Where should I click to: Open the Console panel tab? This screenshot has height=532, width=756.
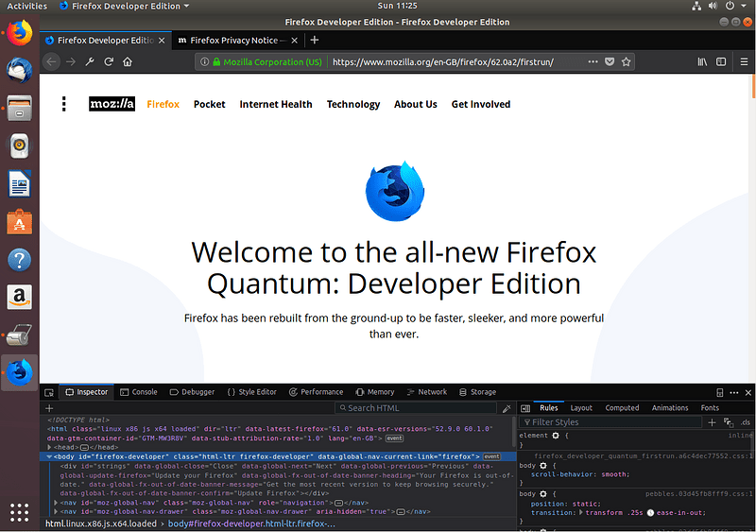point(139,392)
